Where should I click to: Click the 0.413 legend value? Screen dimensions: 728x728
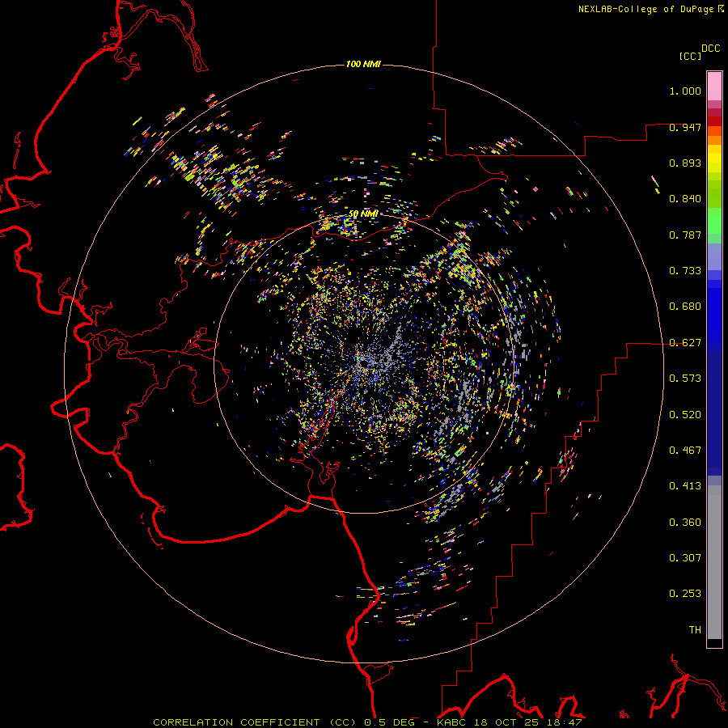[x=685, y=486]
